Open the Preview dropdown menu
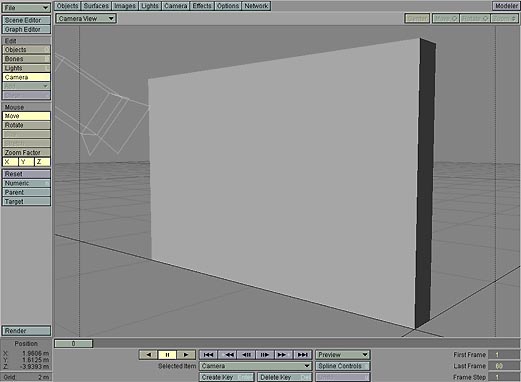Viewport: 521px width, 382px height. (x=343, y=355)
